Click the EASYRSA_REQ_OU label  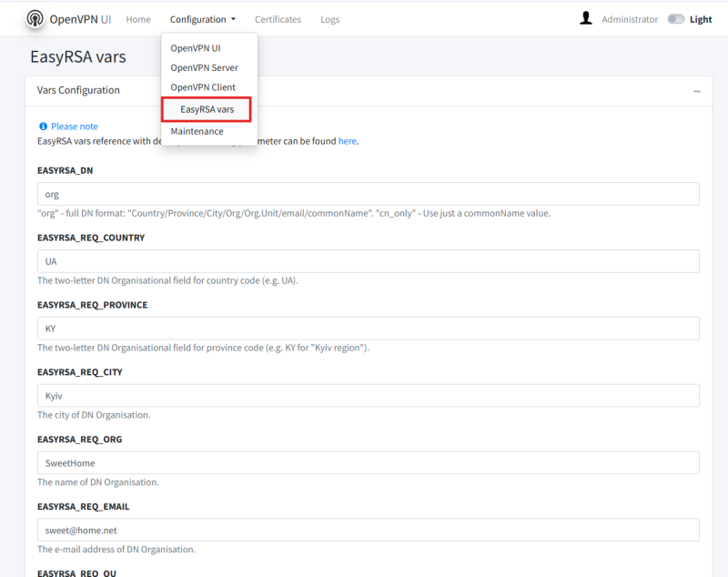click(x=77, y=573)
